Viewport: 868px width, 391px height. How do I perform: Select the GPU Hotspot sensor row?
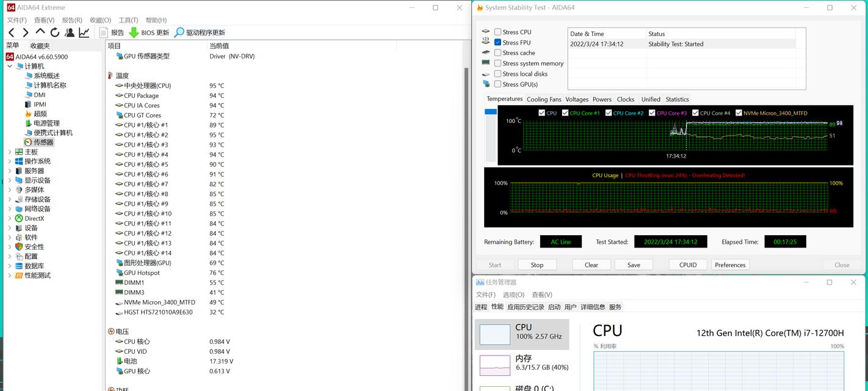tap(171, 272)
